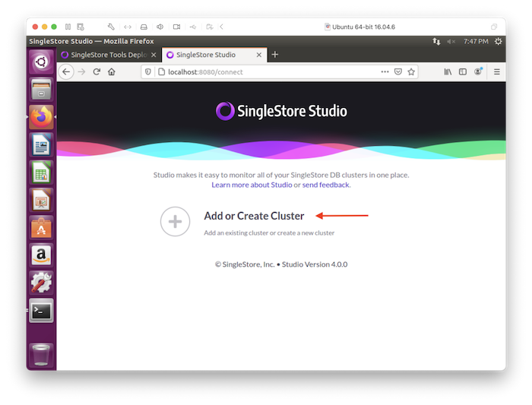Open the system gear session menu

(x=498, y=41)
